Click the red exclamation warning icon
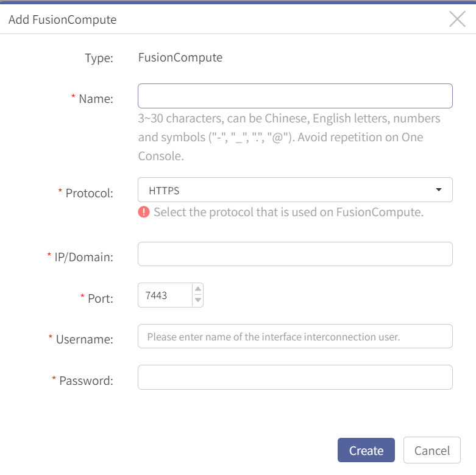Screen dimensions: 476x475 (144, 212)
